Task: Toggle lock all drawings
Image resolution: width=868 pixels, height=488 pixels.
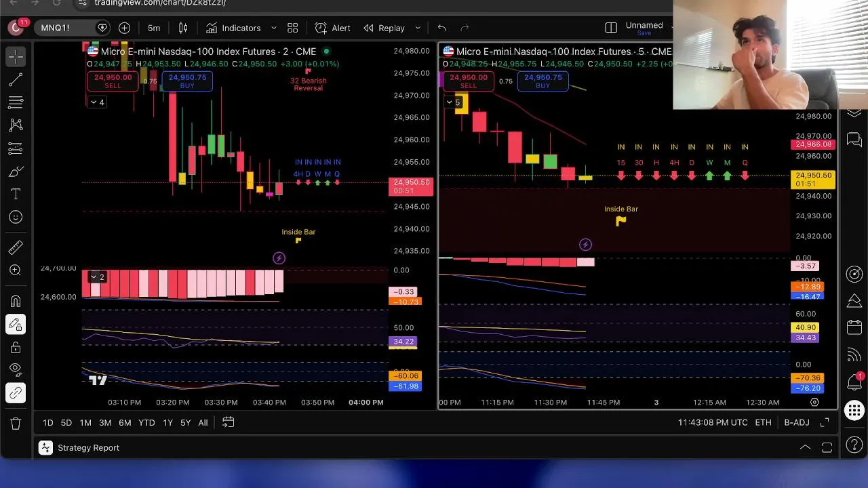Action: click(16, 348)
